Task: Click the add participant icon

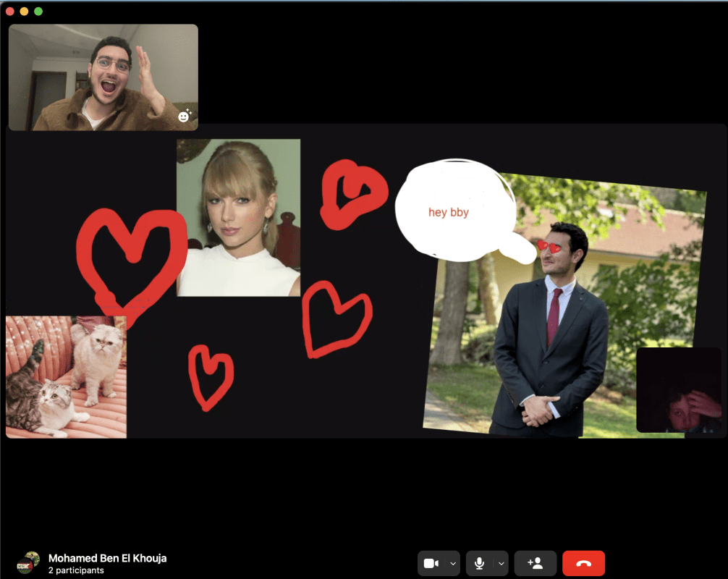Action: [x=536, y=563]
